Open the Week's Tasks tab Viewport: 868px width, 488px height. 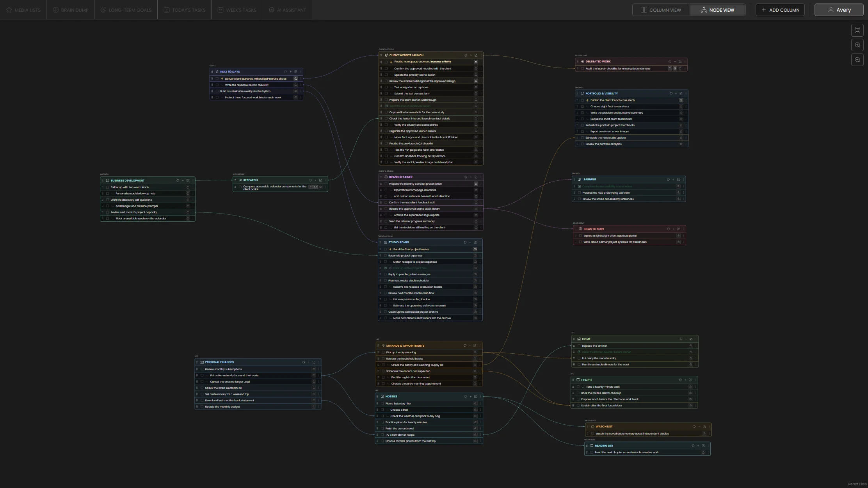click(x=237, y=10)
